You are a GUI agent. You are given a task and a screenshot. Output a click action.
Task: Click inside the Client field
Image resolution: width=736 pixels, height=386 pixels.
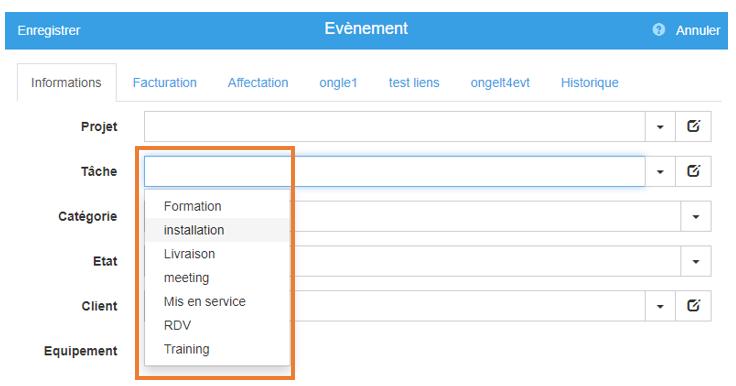coord(468,307)
